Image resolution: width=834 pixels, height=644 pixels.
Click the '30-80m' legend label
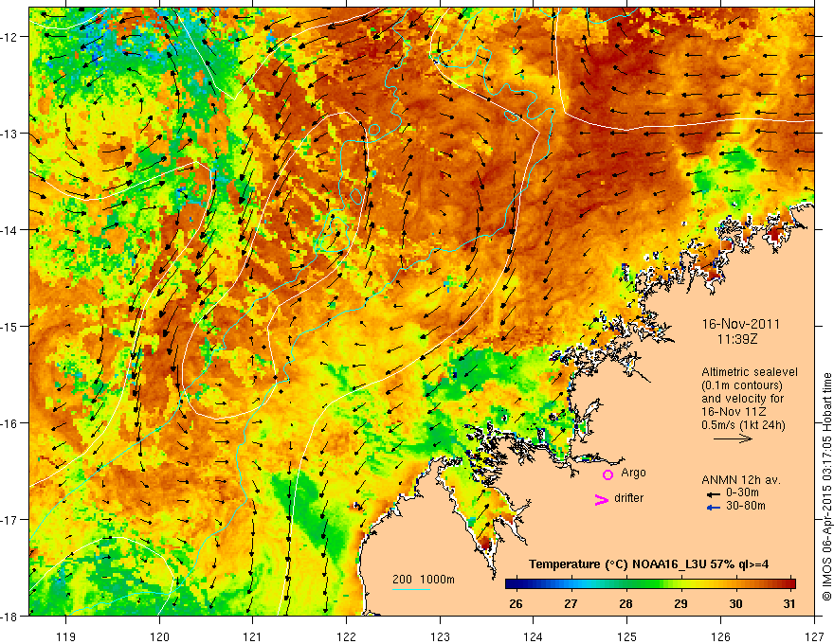pyautogui.click(x=746, y=506)
